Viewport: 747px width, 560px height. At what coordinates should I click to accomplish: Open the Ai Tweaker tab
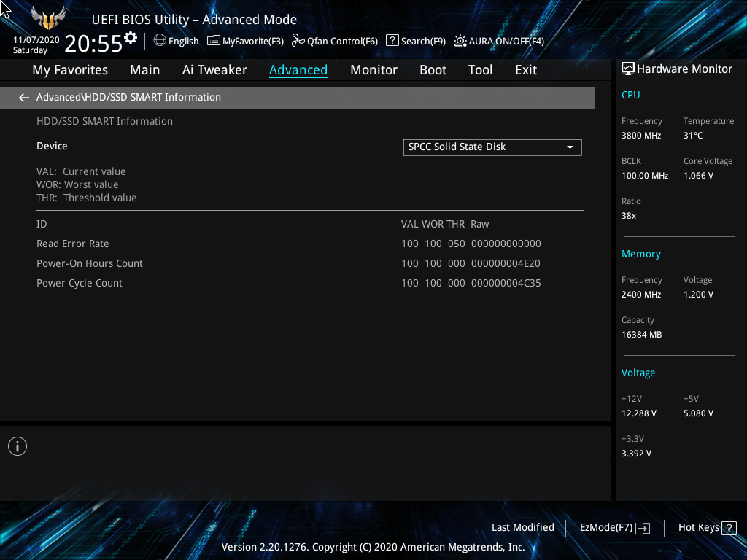click(x=214, y=70)
